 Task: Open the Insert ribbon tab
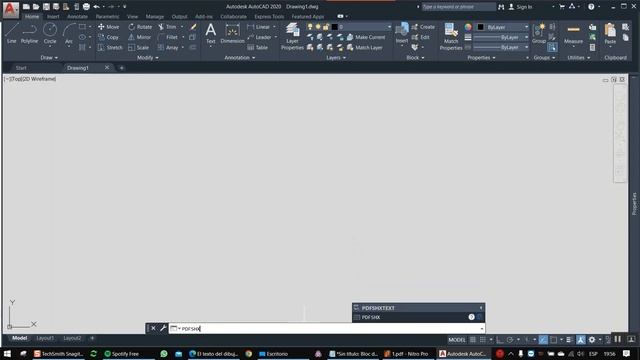tap(53, 17)
